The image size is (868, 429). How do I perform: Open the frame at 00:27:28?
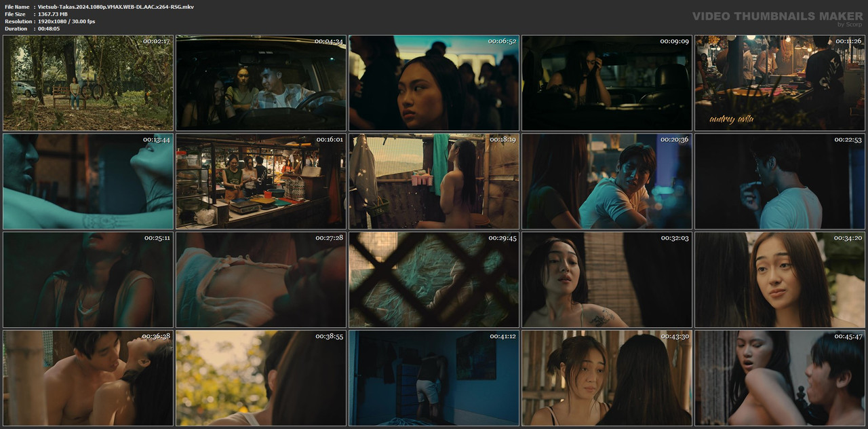(261, 280)
